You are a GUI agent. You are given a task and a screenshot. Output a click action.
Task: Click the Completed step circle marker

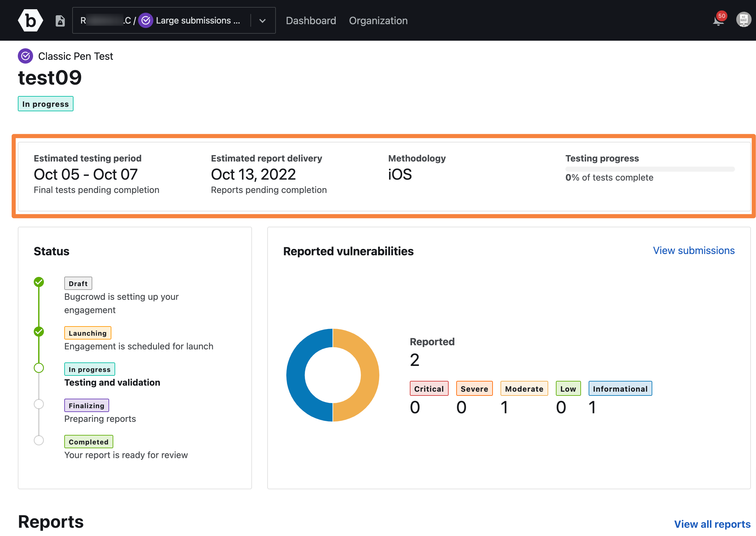point(39,440)
